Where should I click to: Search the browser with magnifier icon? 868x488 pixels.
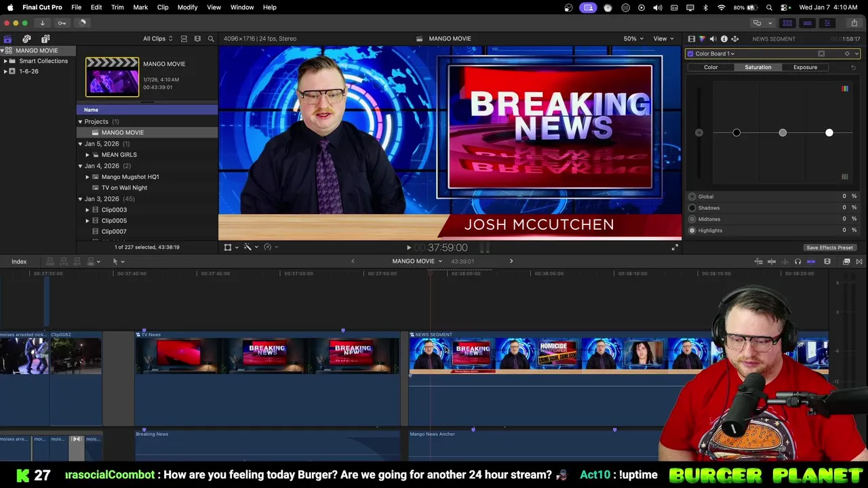tap(211, 39)
